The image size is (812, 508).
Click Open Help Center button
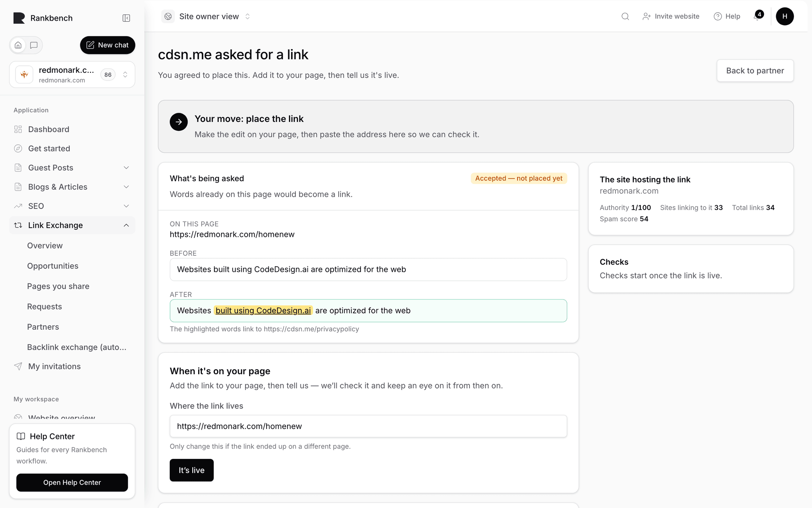[x=72, y=483]
